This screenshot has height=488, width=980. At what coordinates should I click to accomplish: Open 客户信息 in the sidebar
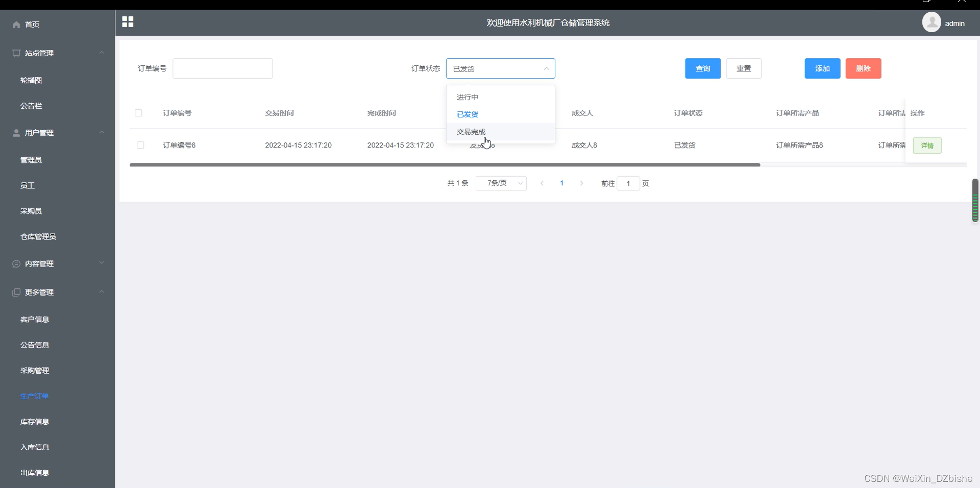click(x=35, y=320)
